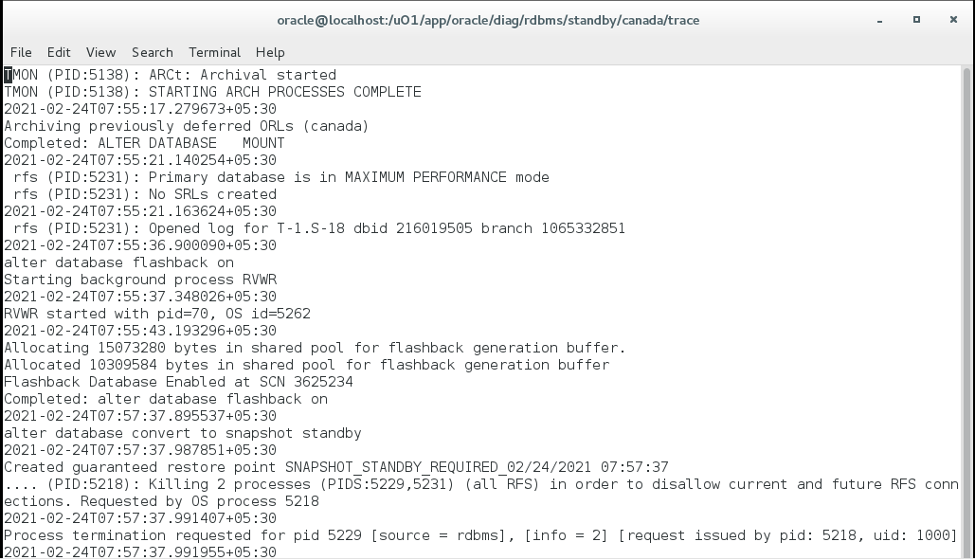
Task: Click the oracle@localhost title bar text
Action: pos(487,20)
